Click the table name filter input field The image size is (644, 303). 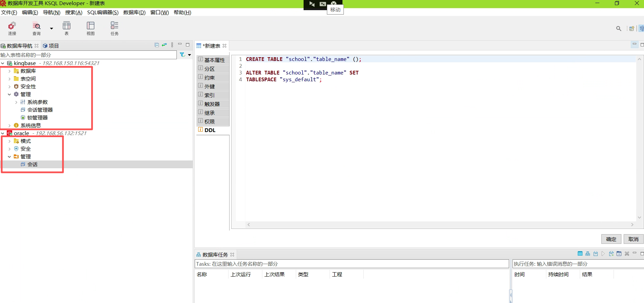(x=88, y=55)
